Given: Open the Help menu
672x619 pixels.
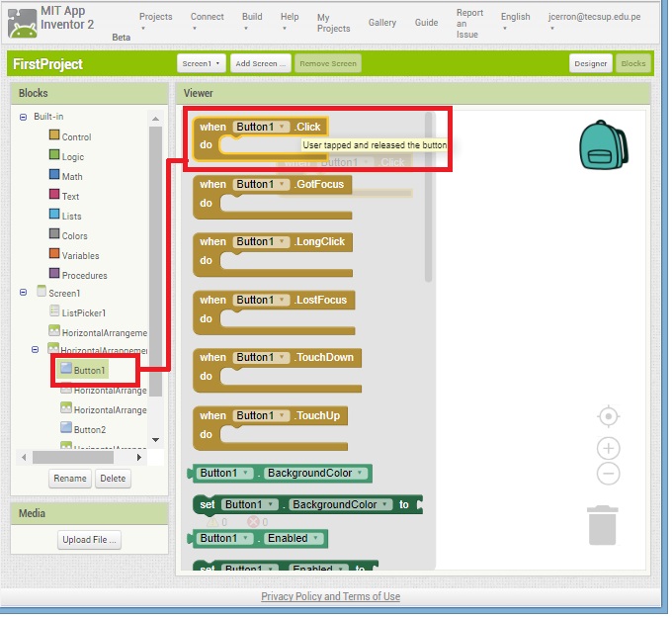Looking at the screenshot, I should pos(290,21).
